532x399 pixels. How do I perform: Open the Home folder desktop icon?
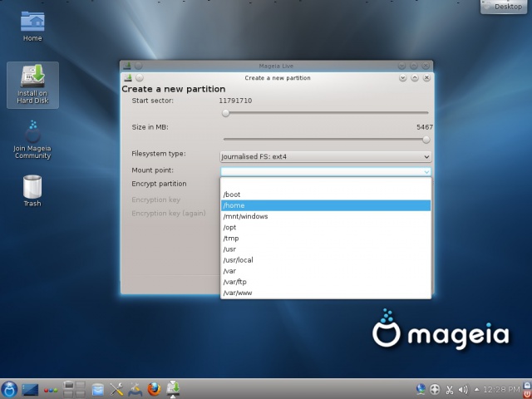(x=32, y=27)
